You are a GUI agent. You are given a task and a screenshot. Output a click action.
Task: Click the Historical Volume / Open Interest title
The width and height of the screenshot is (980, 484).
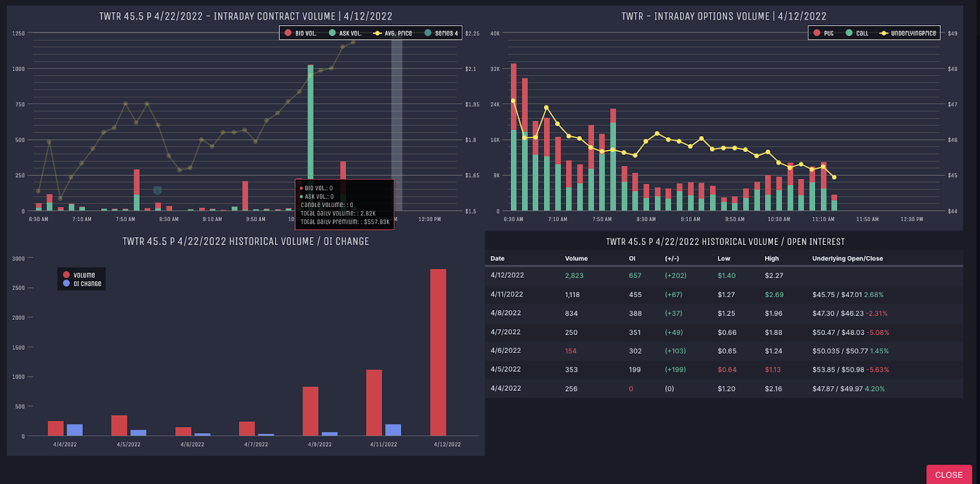(725, 242)
